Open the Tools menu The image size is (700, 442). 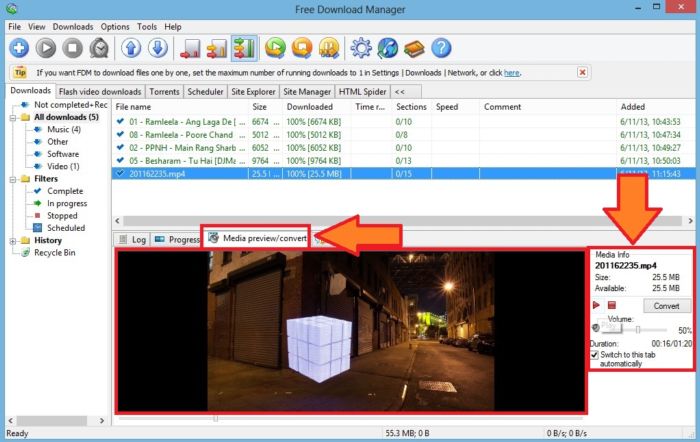tap(147, 27)
